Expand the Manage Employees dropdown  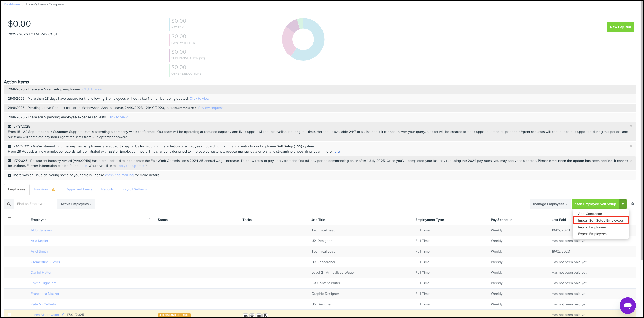coord(550,204)
